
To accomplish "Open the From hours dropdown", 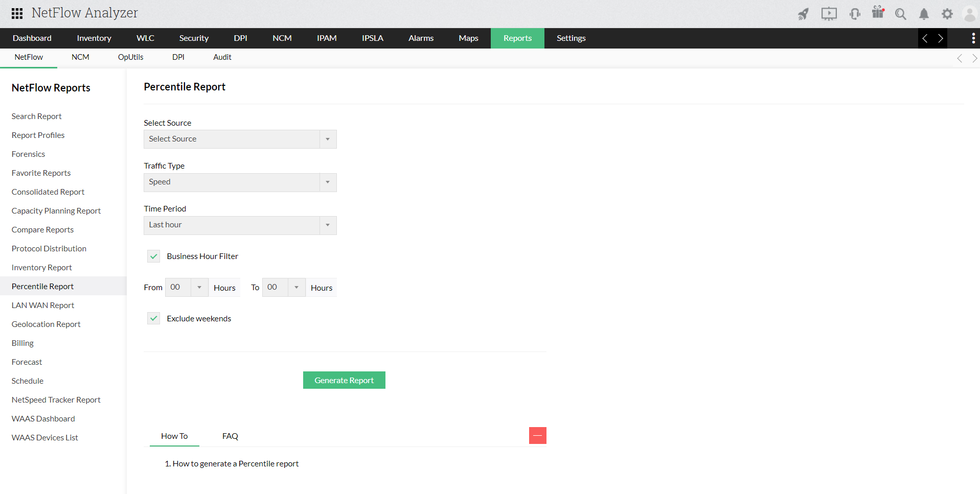I will [187, 288].
